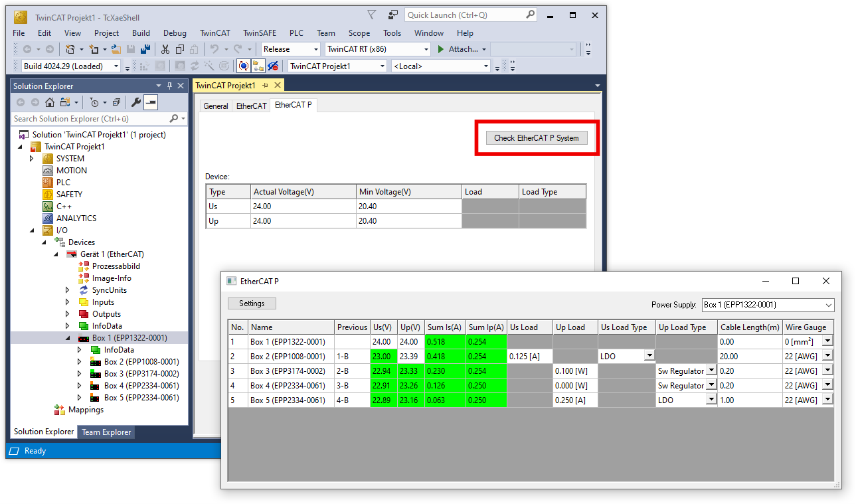Expand the SyncUnits tree node

coord(67,290)
